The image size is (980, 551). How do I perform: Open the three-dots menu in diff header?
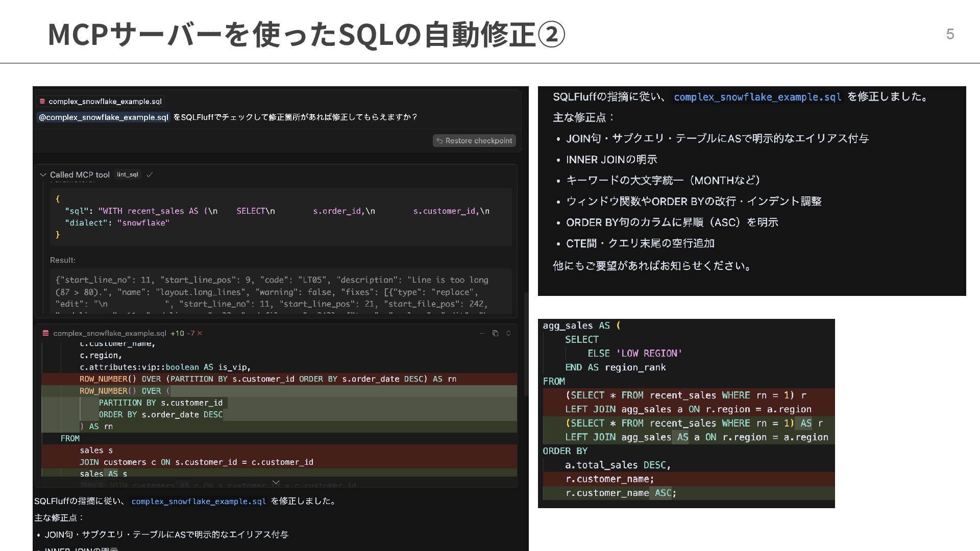(x=482, y=333)
